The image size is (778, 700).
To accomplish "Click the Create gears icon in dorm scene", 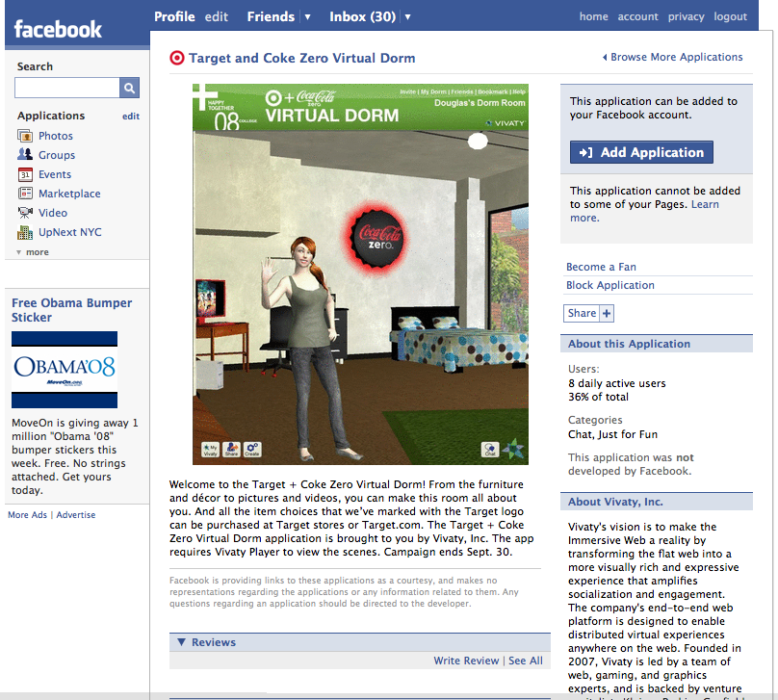I will pos(252,450).
